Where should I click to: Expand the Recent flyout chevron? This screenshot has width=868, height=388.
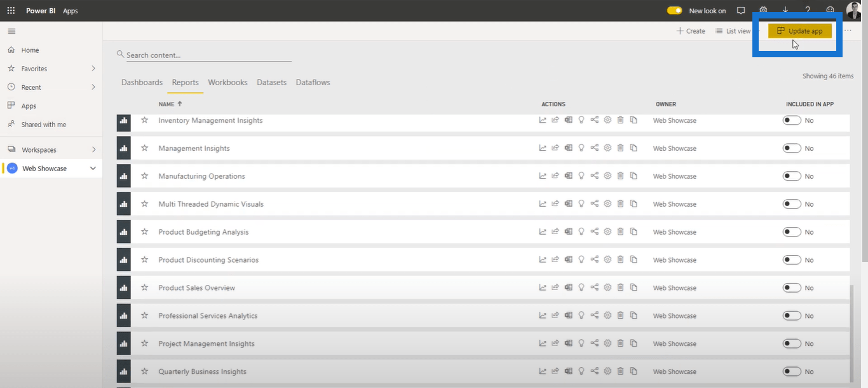[93, 87]
